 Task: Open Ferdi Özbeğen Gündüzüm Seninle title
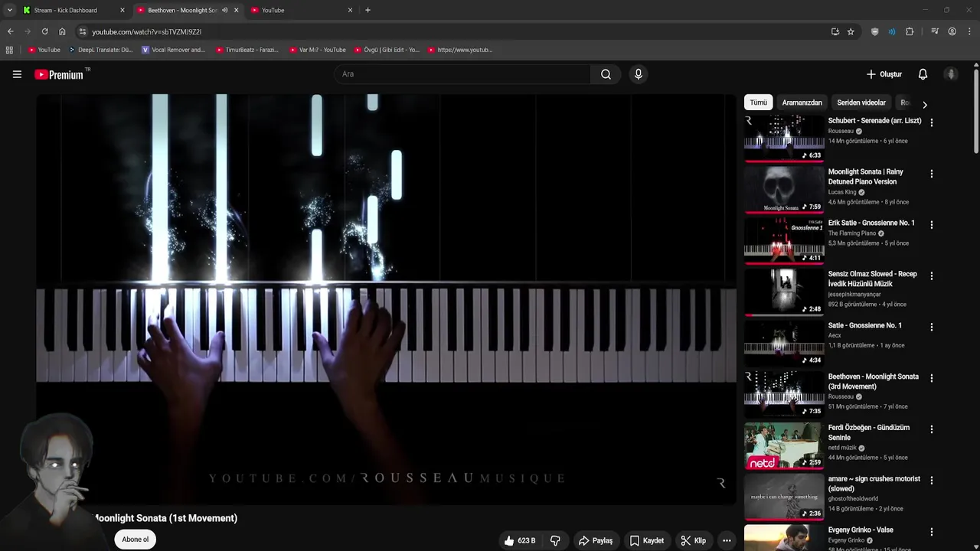click(x=868, y=432)
